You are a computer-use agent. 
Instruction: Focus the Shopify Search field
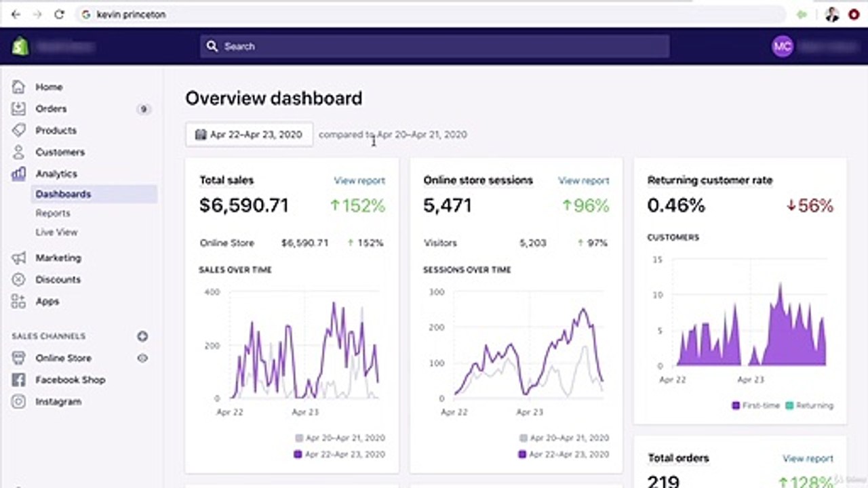(435, 46)
